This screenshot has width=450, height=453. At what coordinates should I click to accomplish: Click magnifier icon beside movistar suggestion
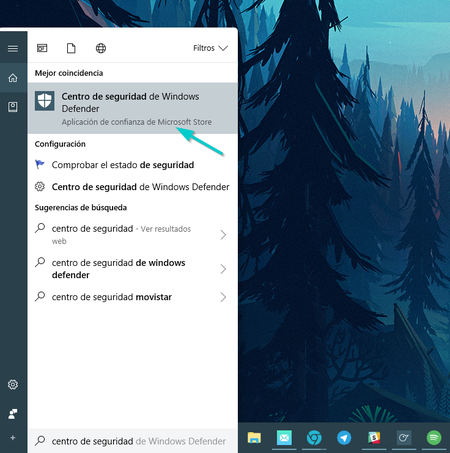40,296
